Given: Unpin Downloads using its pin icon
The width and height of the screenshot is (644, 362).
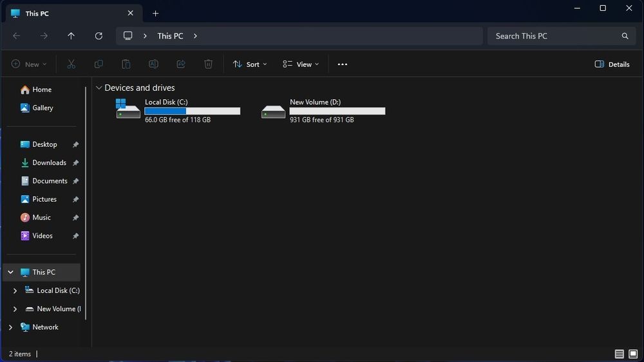Looking at the screenshot, I should coord(75,163).
